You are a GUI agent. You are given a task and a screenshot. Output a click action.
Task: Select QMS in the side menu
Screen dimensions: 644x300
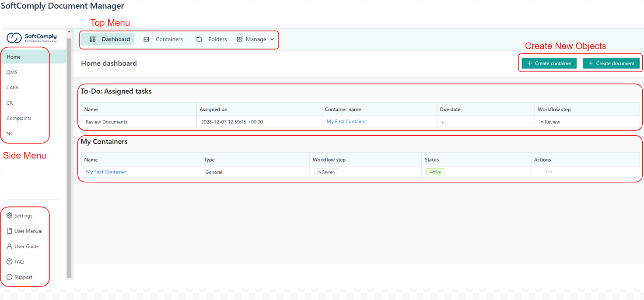pos(12,72)
